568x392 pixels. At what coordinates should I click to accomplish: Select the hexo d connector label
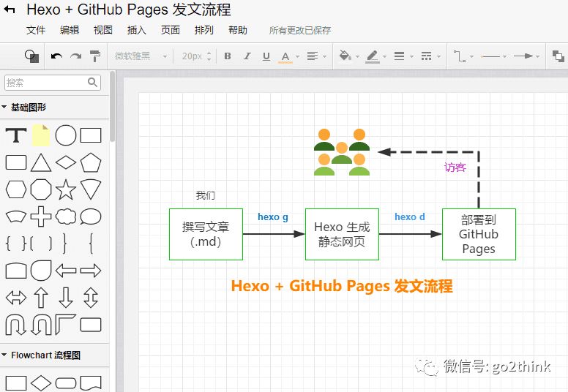pos(410,216)
